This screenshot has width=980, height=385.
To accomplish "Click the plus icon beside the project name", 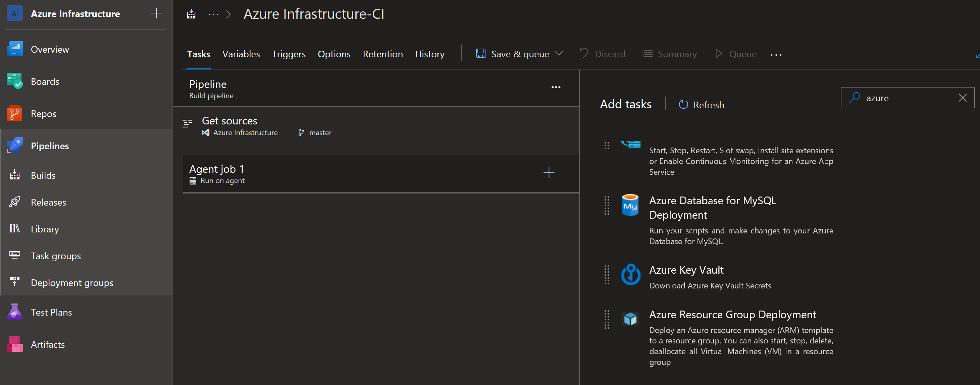I will click(x=156, y=13).
